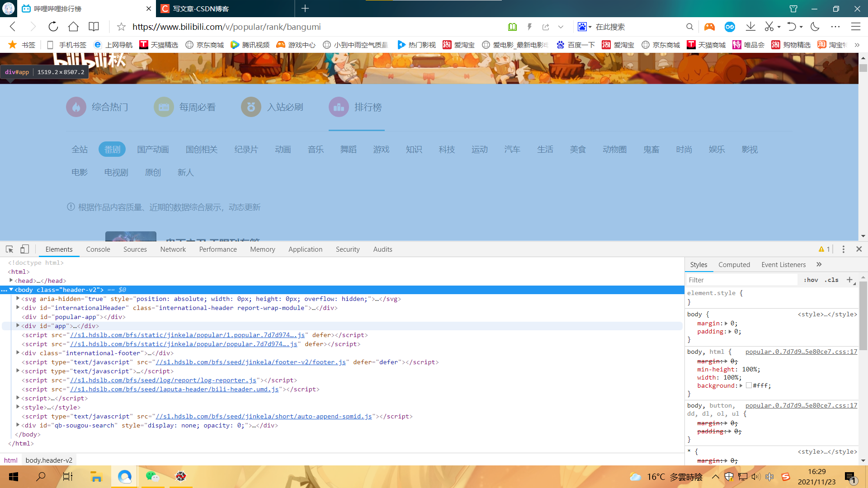Image resolution: width=868 pixels, height=488 pixels.
Task: Expand the head element node
Action: 11,281
